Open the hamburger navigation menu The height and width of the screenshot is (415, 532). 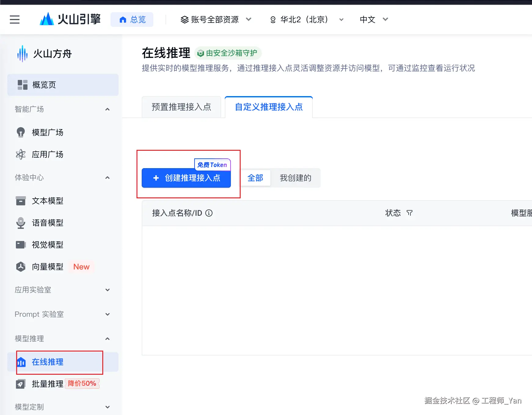click(x=15, y=20)
